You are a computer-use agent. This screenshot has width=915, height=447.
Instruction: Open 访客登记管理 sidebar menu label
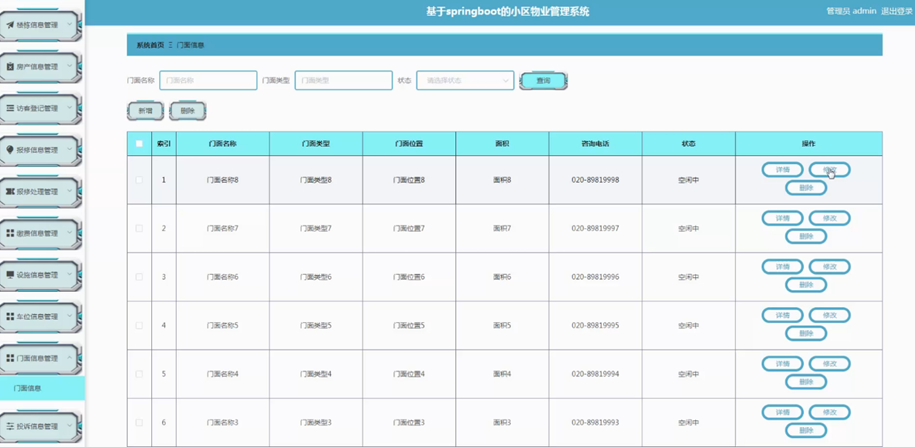tap(37, 108)
